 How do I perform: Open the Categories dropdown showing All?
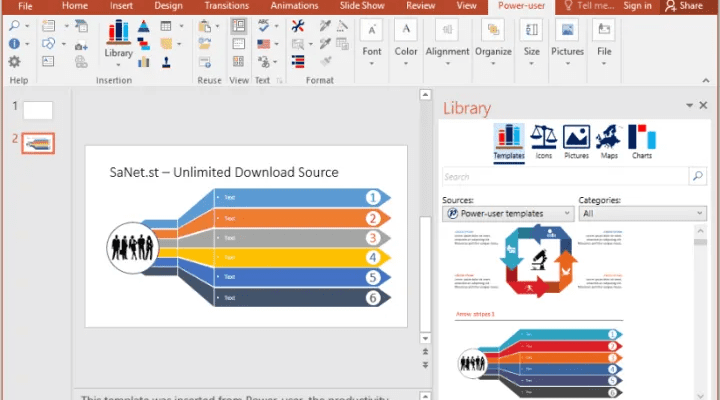click(642, 214)
